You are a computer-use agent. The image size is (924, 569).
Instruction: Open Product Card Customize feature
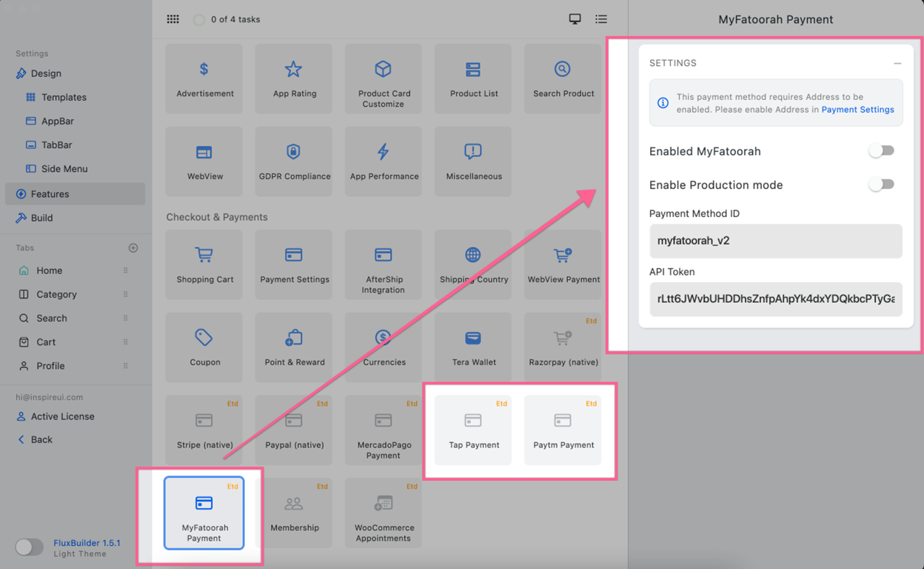384,79
